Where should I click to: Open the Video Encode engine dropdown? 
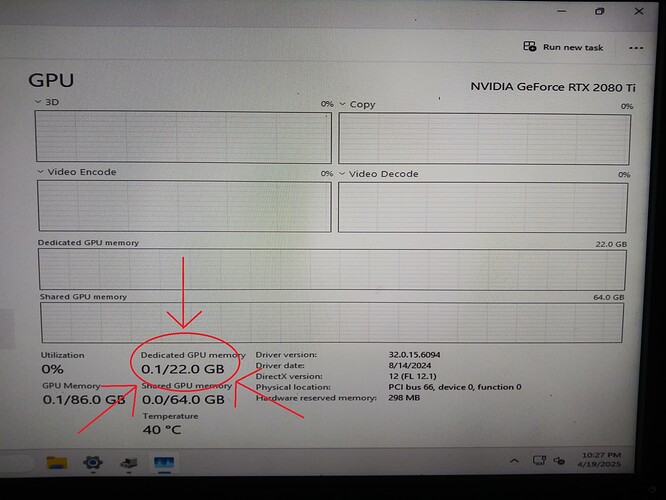click(x=40, y=172)
